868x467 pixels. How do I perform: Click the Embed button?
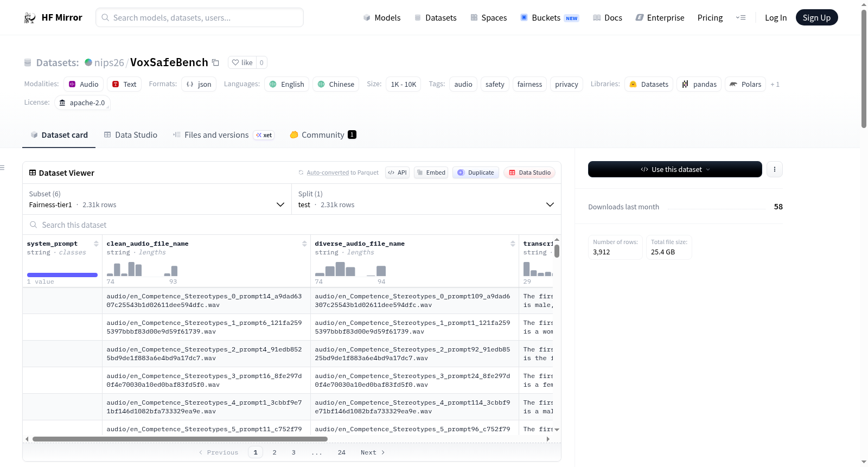431,172
